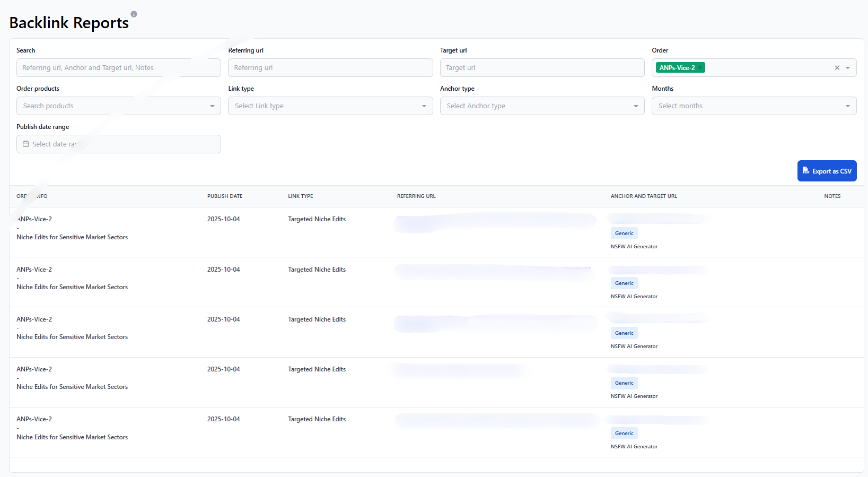
Task: Click the Generic badge in the first row
Action: (624, 233)
